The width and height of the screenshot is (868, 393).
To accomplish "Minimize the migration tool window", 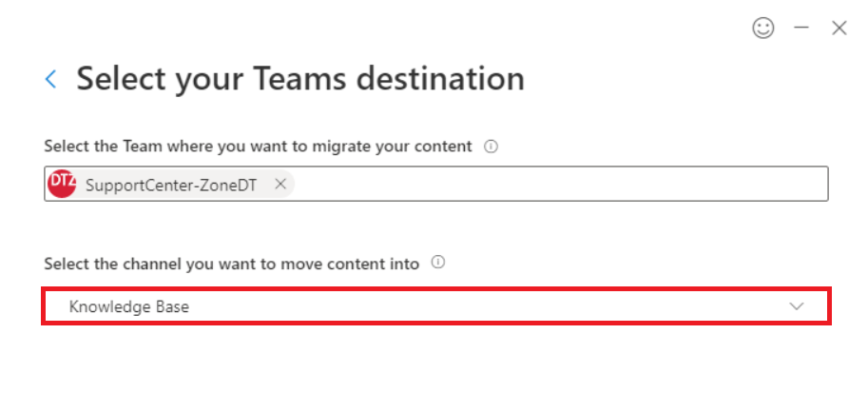I will pyautogui.click(x=801, y=28).
